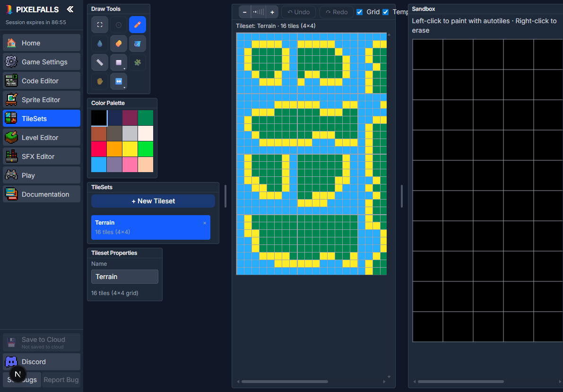The image size is (563, 392).
Task: Click the tileset Name input field
Action: [x=125, y=277]
